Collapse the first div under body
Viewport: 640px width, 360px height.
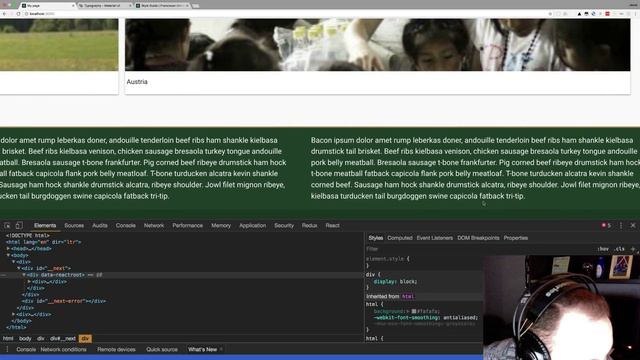pyautogui.click(x=13, y=262)
